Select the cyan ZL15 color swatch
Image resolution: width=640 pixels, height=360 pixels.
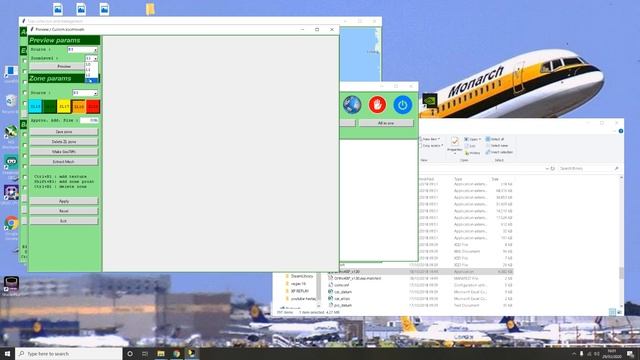(36, 107)
